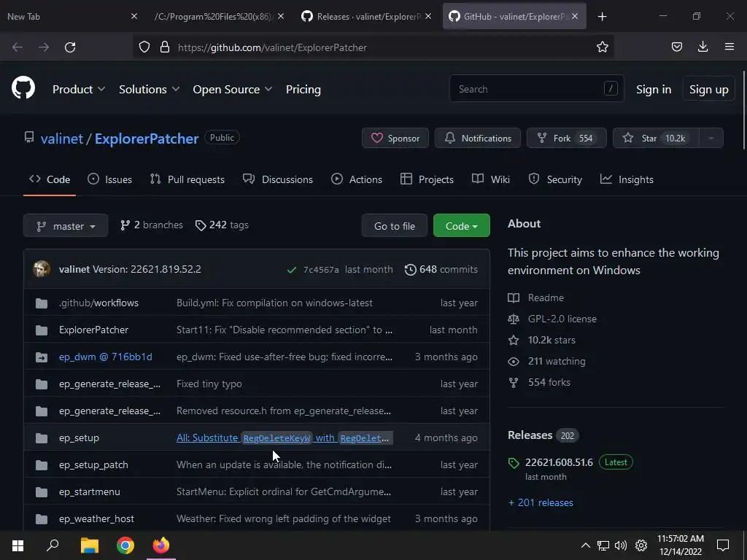The height and width of the screenshot is (560, 747).
Task: Open the valinet owner link
Action: tap(62, 139)
